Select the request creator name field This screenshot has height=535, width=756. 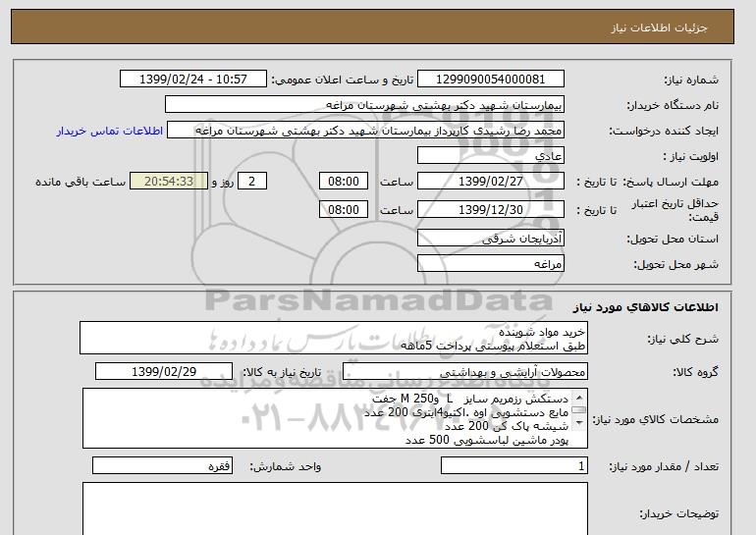(378, 131)
